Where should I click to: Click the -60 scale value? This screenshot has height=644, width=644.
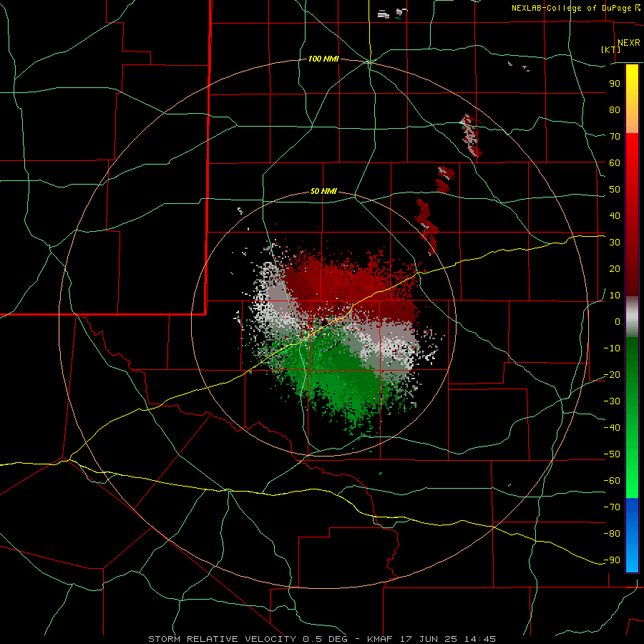coord(612,481)
